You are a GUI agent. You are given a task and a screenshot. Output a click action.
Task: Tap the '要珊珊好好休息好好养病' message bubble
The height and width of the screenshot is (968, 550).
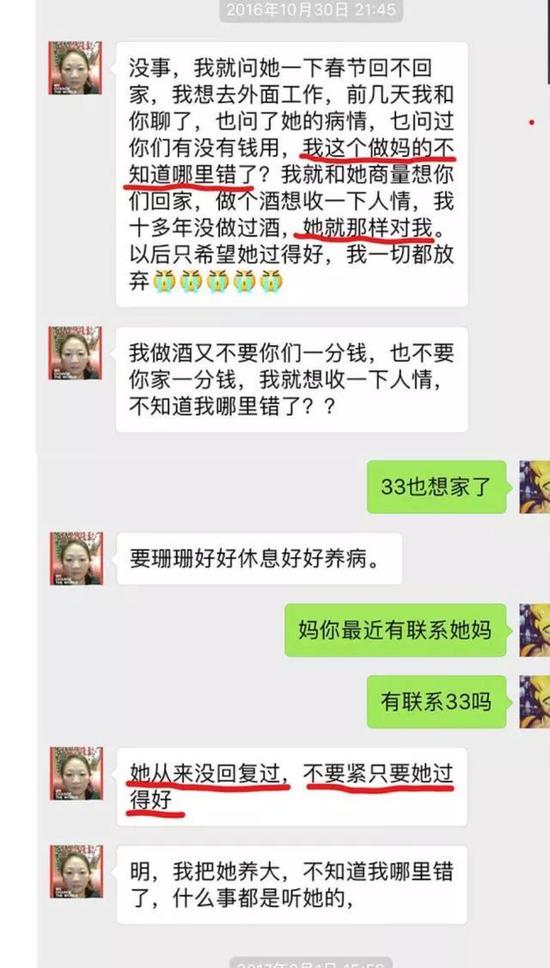click(259, 559)
